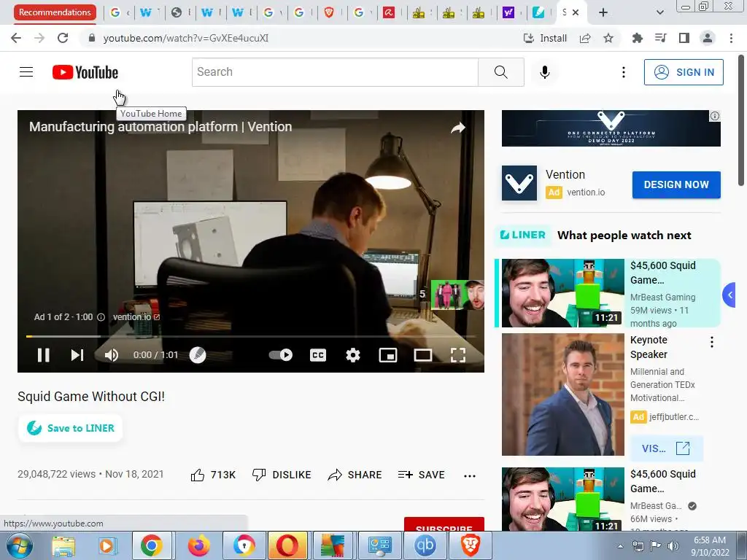Skip to next video
The width and height of the screenshot is (747, 560).
tap(77, 355)
